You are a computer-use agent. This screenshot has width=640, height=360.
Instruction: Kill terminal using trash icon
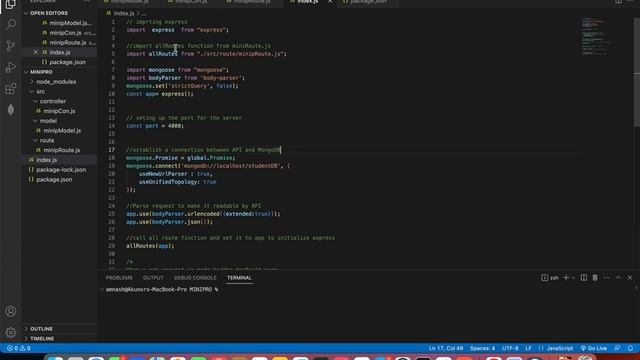pos(595,278)
